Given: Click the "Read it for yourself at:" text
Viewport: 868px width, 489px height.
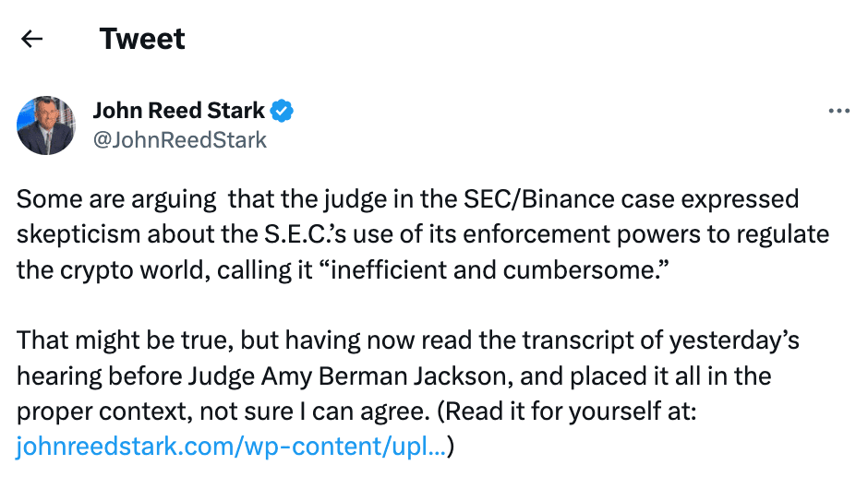Looking at the screenshot, I should [x=570, y=411].
